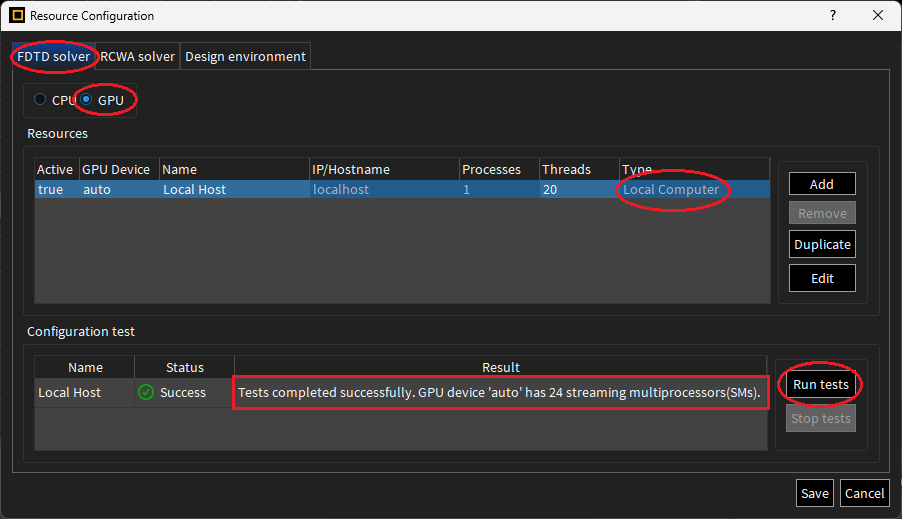The width and height of the screenshot is (902, 519).
Task: Click the green Success checkmark icon
Action: point(146,393)
